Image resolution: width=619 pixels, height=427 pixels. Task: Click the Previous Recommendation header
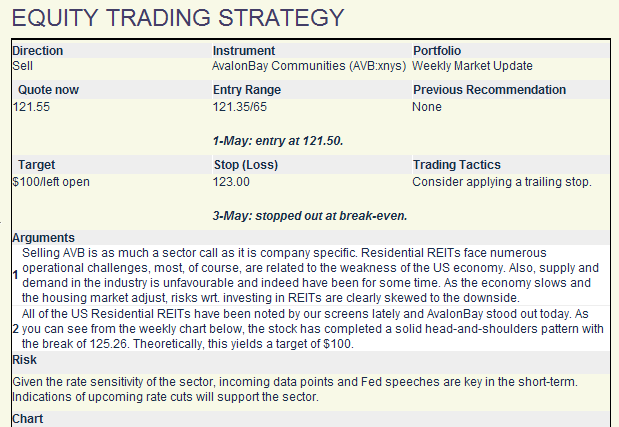click(x=489, y=90)
